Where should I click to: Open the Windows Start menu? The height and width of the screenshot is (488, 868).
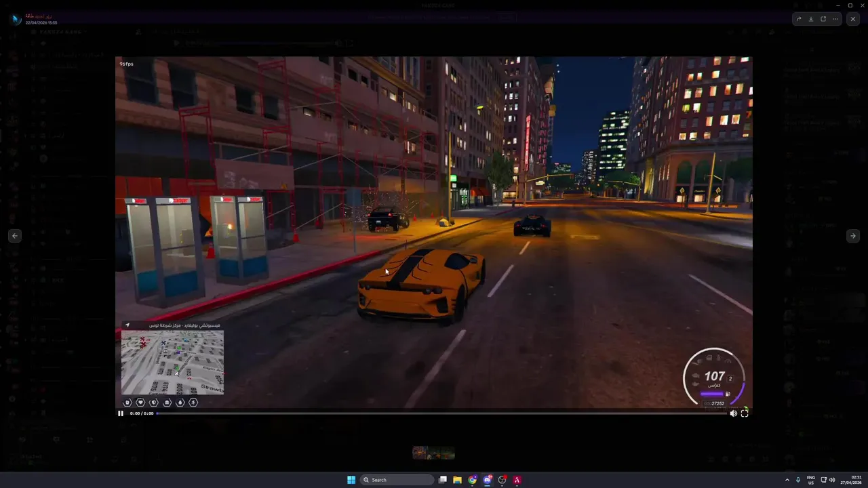[351, 480]
